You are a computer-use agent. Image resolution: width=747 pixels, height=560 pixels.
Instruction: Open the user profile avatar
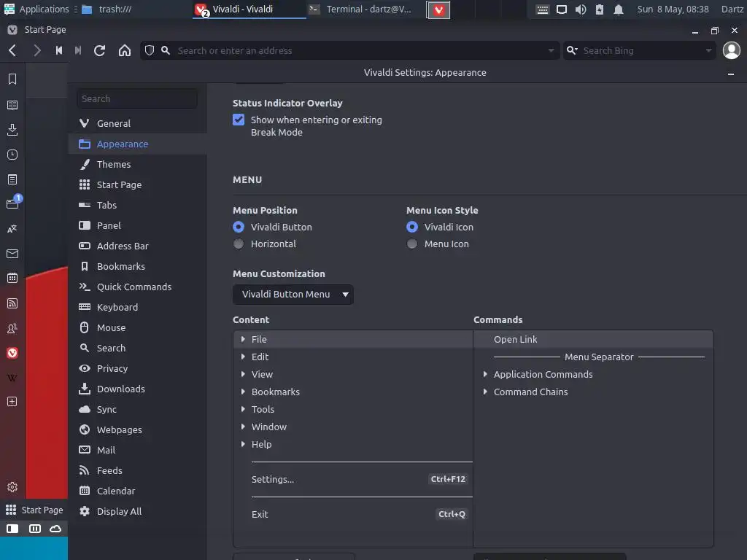click(731, 50)
